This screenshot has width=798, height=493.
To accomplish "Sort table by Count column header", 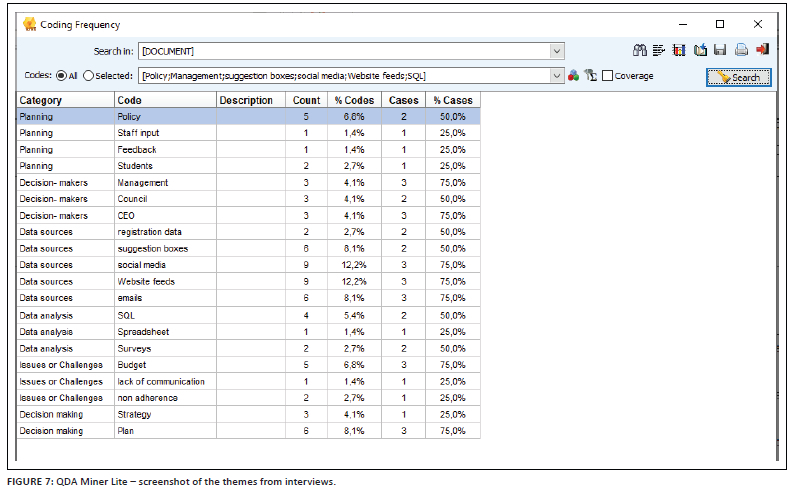I will point(306,100).
